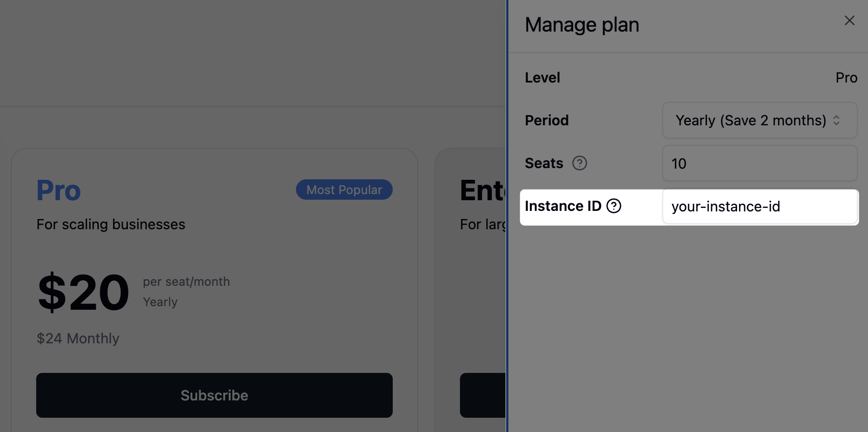Click the Manage plan panel title
Image resolution: width=868 pixels, height=432 pixels.
[x=581, y=24]
